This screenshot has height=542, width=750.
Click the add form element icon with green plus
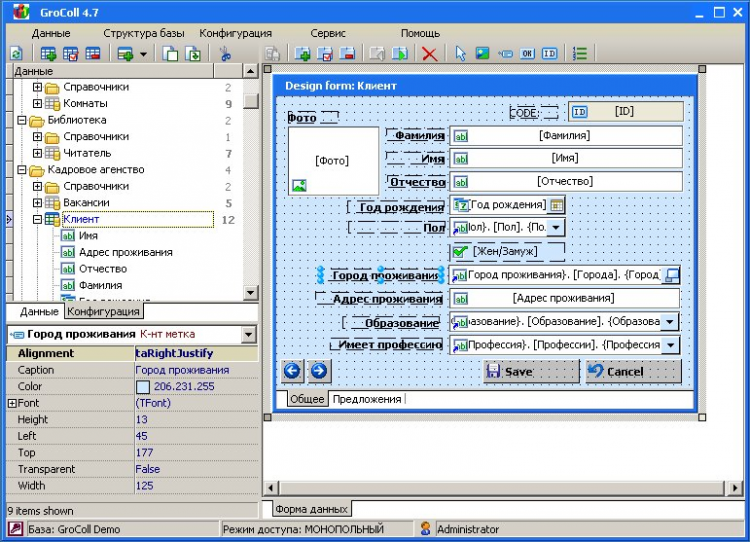302,54
